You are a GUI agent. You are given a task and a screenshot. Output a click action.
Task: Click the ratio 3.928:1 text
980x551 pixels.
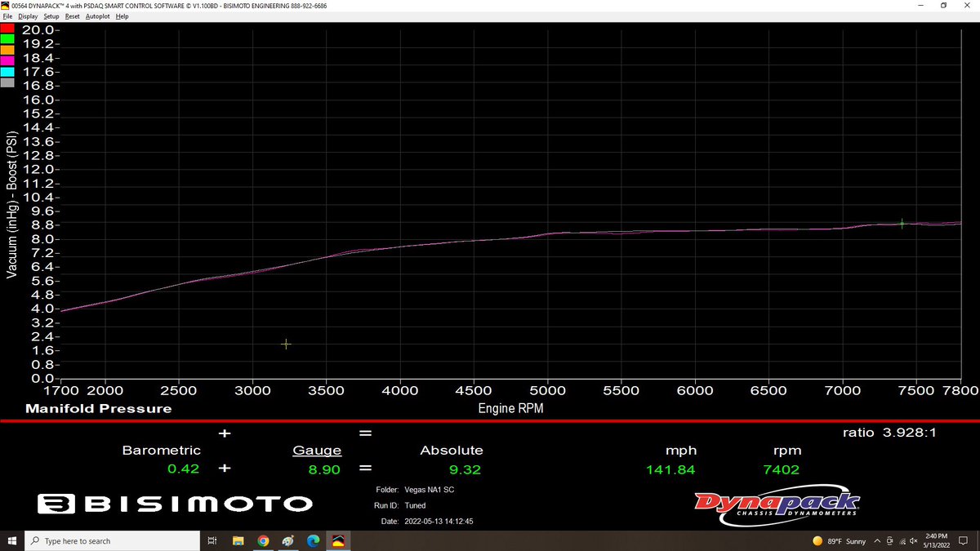pyautogui.click(x=889, y=433)
